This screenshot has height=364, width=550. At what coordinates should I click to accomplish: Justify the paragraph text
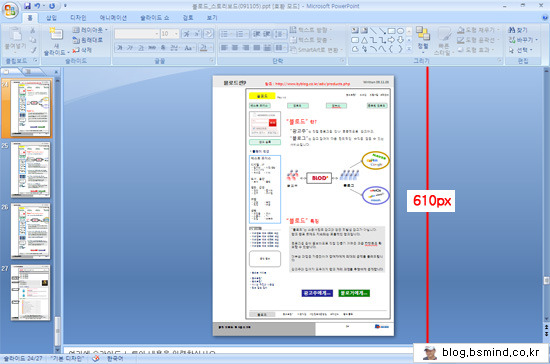click(x=257, y=47)
